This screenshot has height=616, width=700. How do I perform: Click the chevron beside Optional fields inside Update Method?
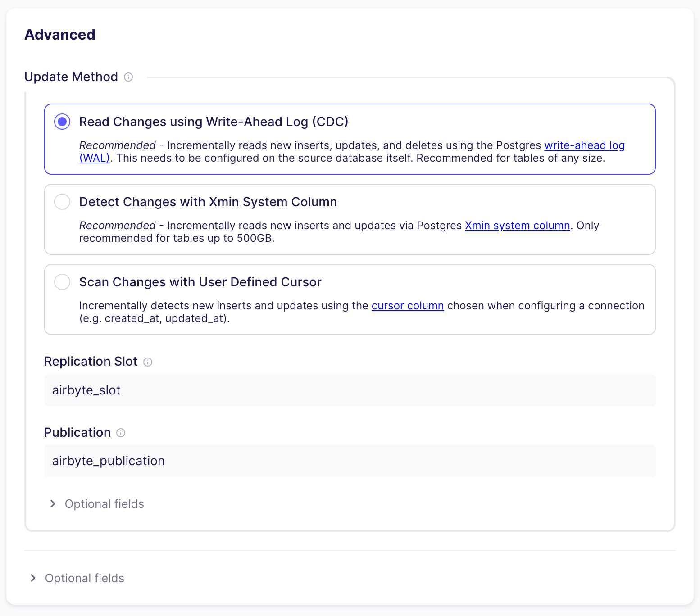53,503
